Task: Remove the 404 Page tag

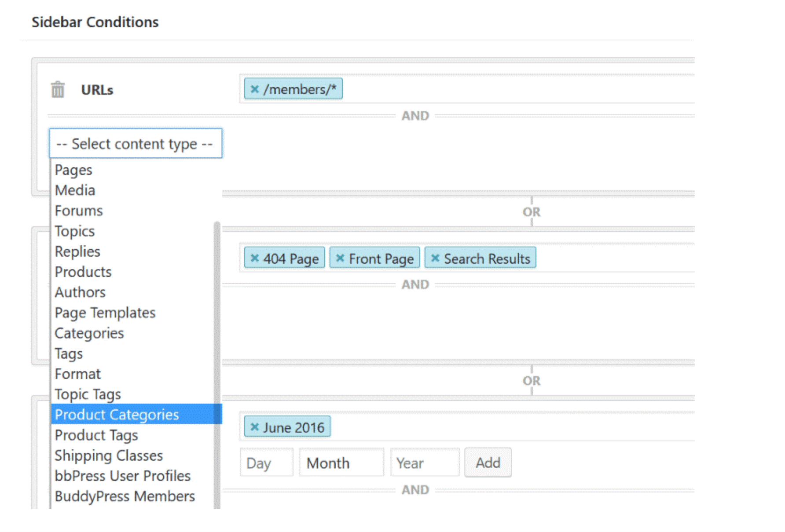Action: (254, 258)
